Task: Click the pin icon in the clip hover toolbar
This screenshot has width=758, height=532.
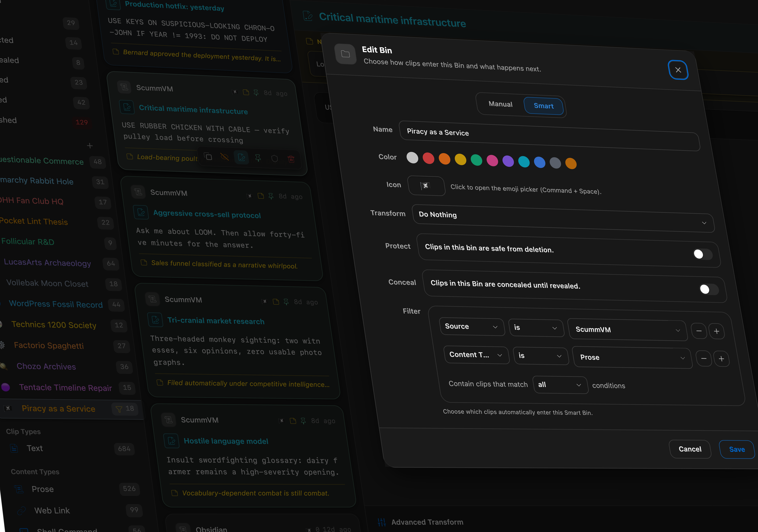Action: click(x=258, y=158)
